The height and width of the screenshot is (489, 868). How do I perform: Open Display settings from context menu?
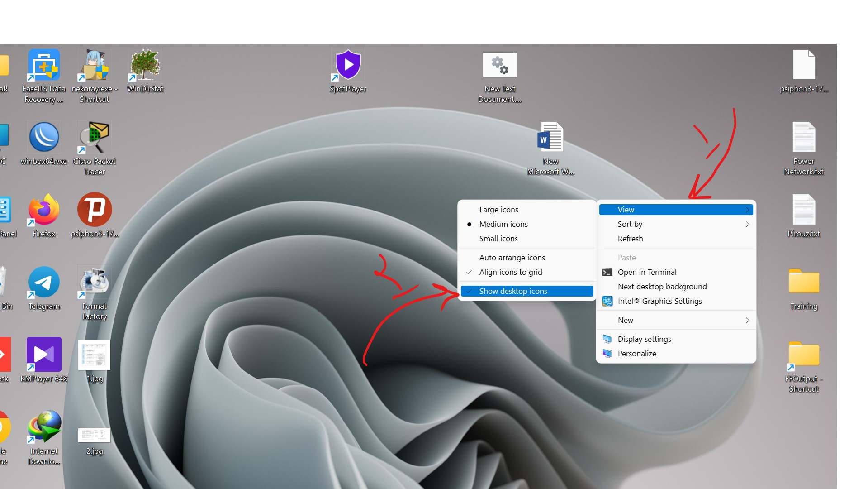click(676, 339)
